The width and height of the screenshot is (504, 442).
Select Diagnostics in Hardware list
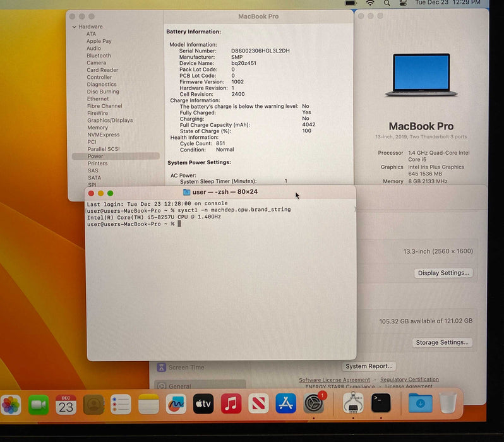102,85
